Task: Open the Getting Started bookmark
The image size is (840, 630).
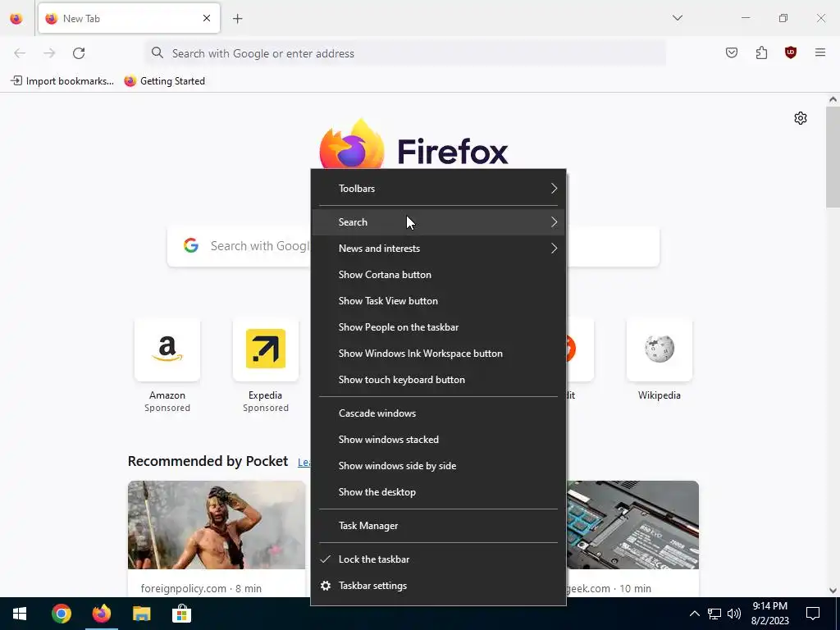Action: coord(164,81)
